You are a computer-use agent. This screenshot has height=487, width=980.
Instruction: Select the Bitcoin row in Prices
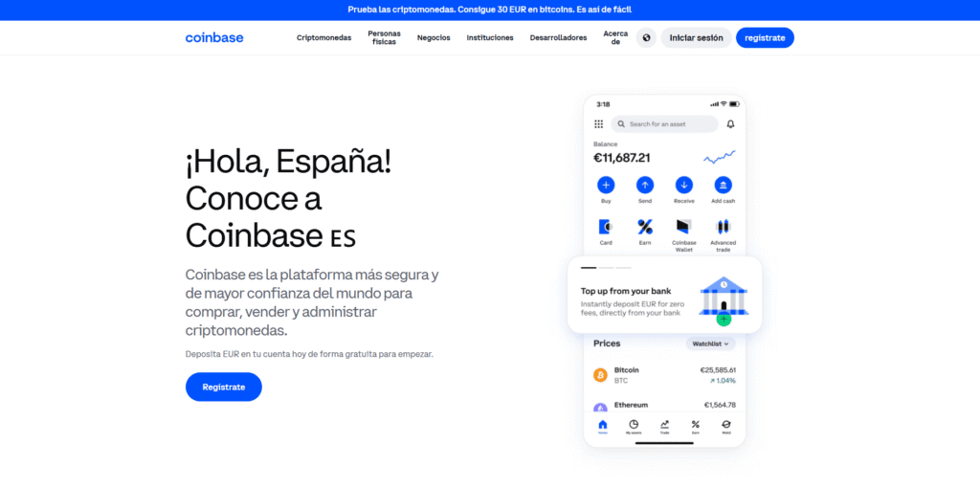pos(664,374)
